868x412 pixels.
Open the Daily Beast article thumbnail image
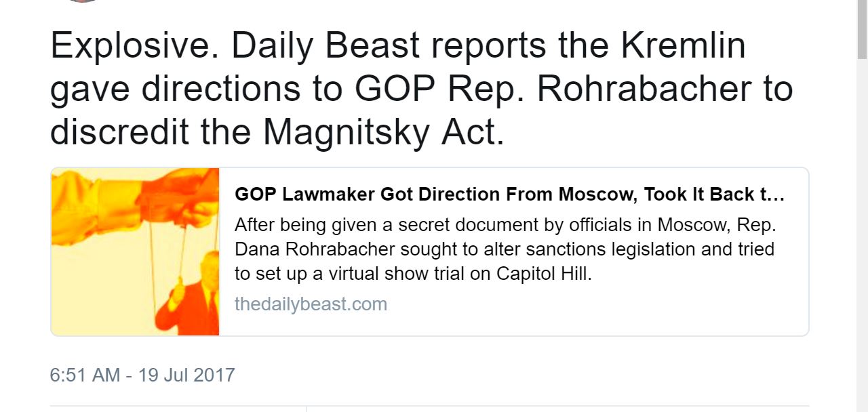tap(136, 251)
